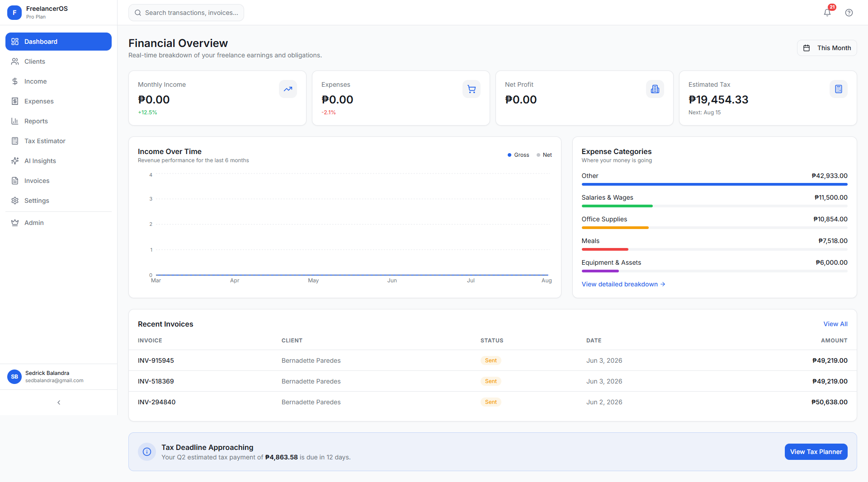
Task: Click the FreelancerOS logo icon
Action: tap(14, 13)
